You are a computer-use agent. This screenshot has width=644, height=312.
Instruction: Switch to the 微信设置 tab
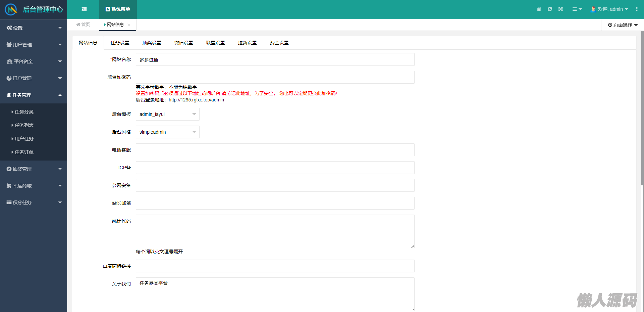tap(183, 43)
